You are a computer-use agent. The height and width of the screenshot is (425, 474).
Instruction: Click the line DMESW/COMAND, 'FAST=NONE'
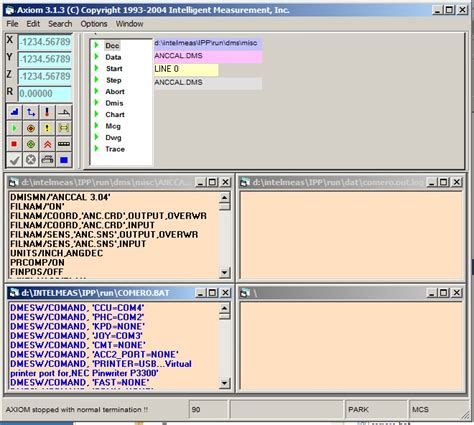(x=80, y=382)
